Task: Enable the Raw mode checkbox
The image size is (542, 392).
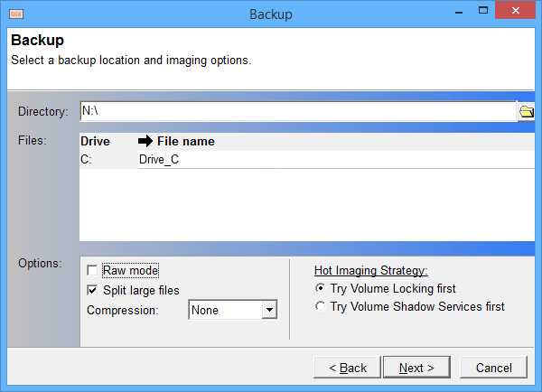Action: click(92, 270)
